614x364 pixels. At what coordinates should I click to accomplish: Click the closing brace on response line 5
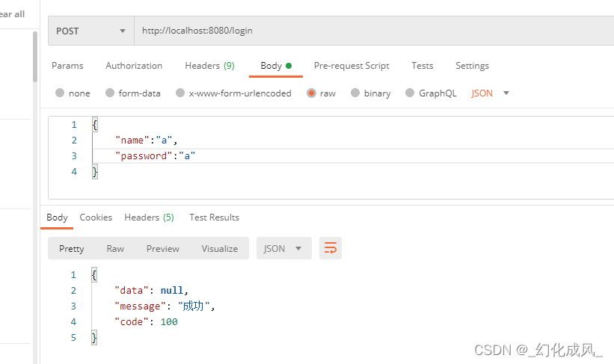[94, 337]
